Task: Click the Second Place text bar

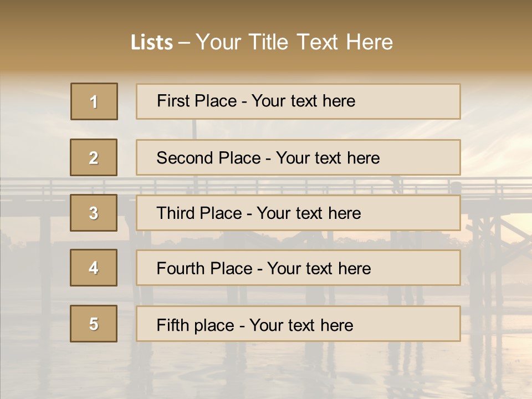Action: click(298, 157)
